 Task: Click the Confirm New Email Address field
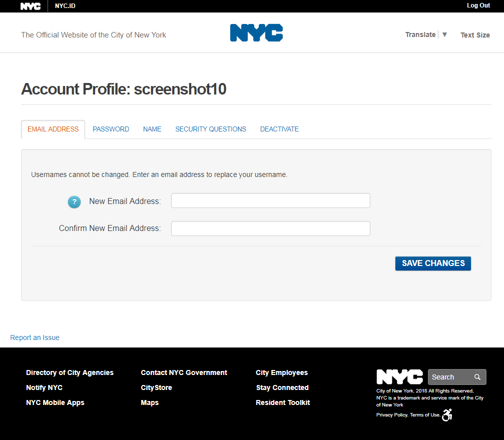click(270, 228)
